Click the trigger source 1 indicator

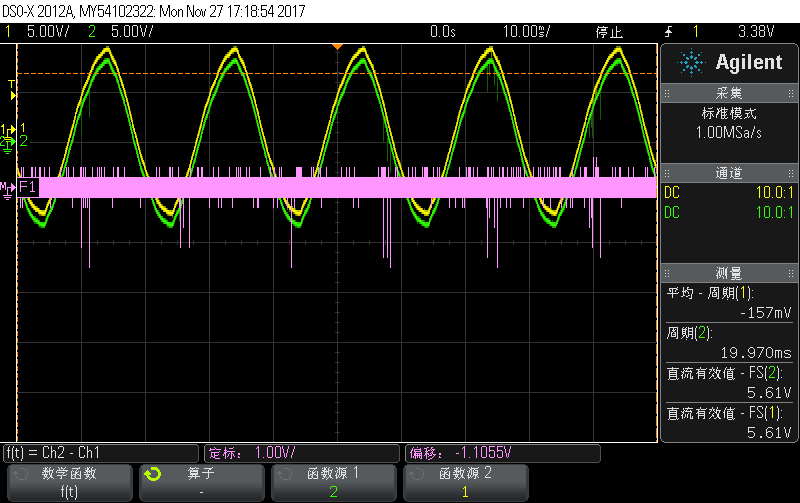695,32
